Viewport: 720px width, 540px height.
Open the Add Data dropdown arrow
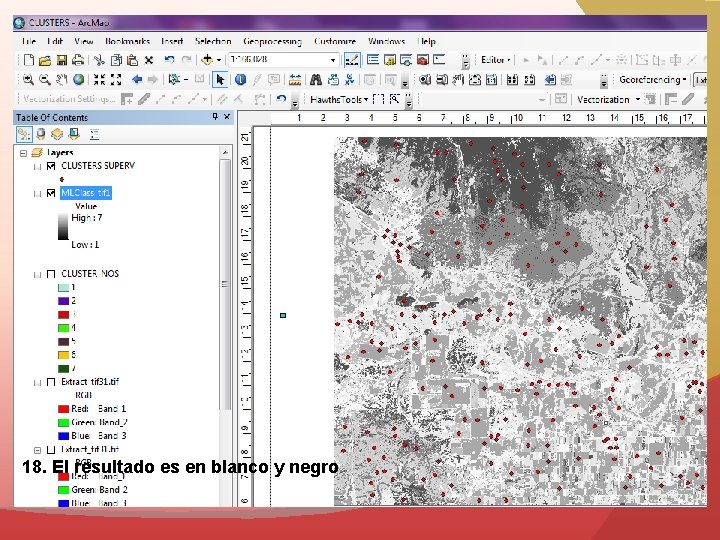tap(219, 60)
